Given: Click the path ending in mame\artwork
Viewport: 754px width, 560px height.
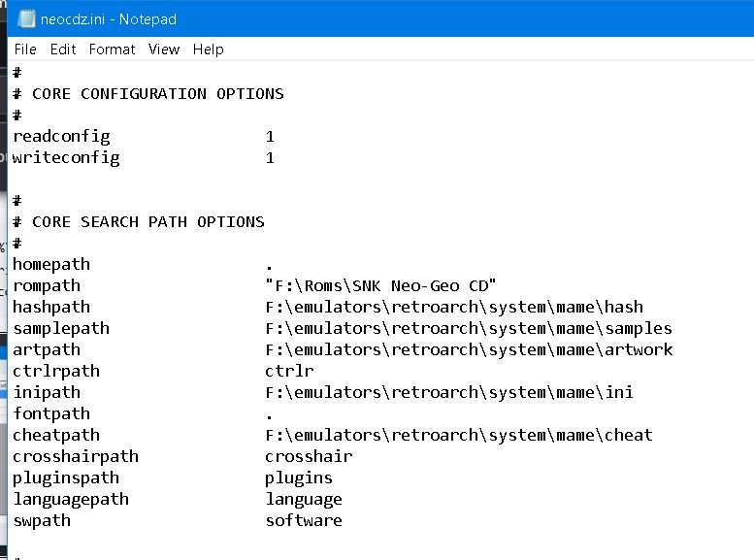Looking at the screenshot, I should click(469, 349).
